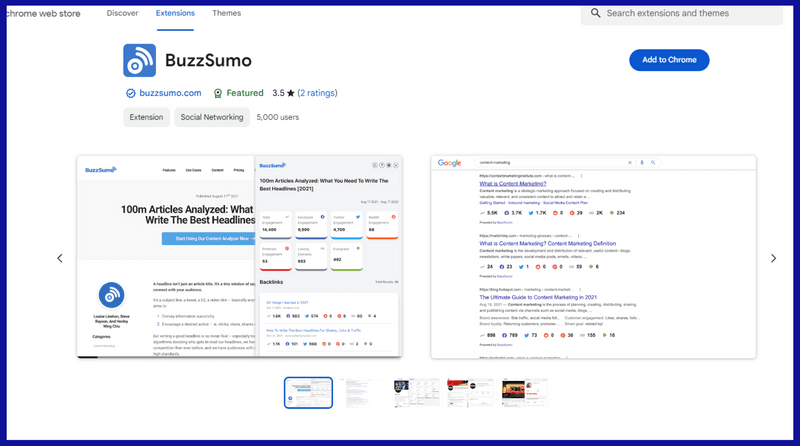Open the Discover tab
The width and height of the screenshot is (800, 446).
[x=122, y=13]
